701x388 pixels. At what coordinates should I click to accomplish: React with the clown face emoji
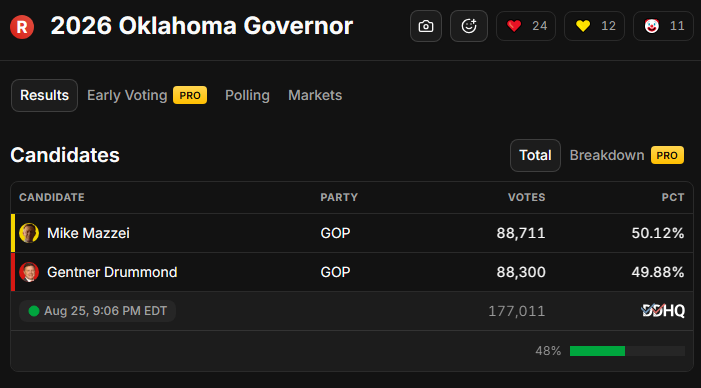coord(663,26)
